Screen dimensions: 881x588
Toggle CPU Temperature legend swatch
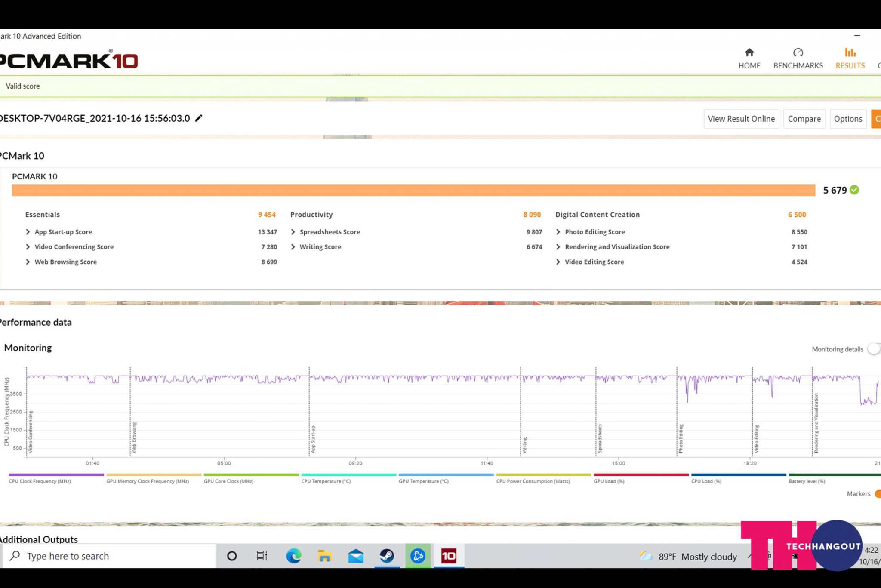(x=349, y=475)
